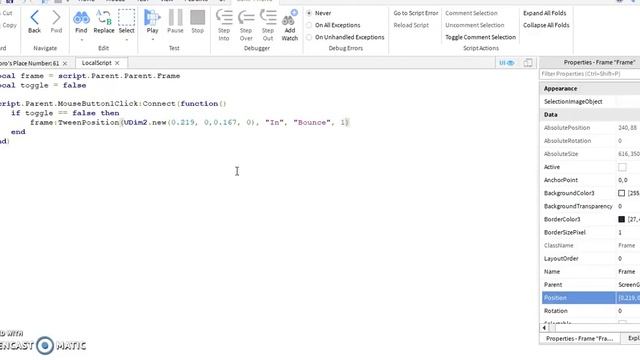Open the Replace tool
Screen dimensions: 640x360
click(104, 21)
